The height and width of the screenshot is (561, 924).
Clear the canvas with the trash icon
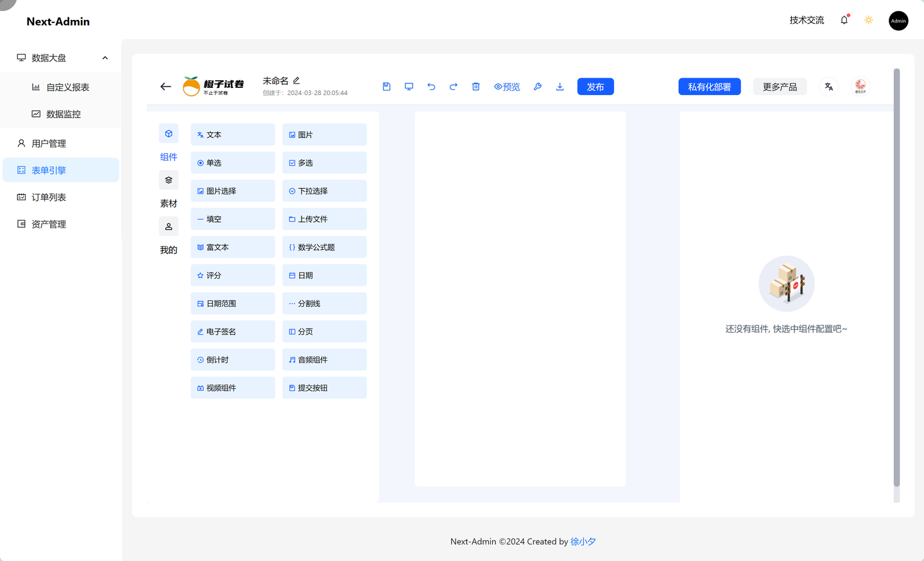click(x=475, y=86)
